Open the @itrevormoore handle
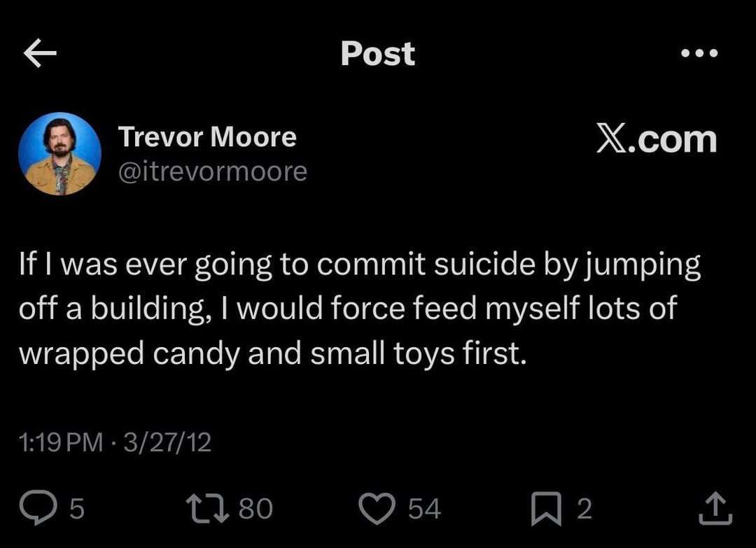Image resolution: width=756 pixels, height=548 pixels. point(213,171)
